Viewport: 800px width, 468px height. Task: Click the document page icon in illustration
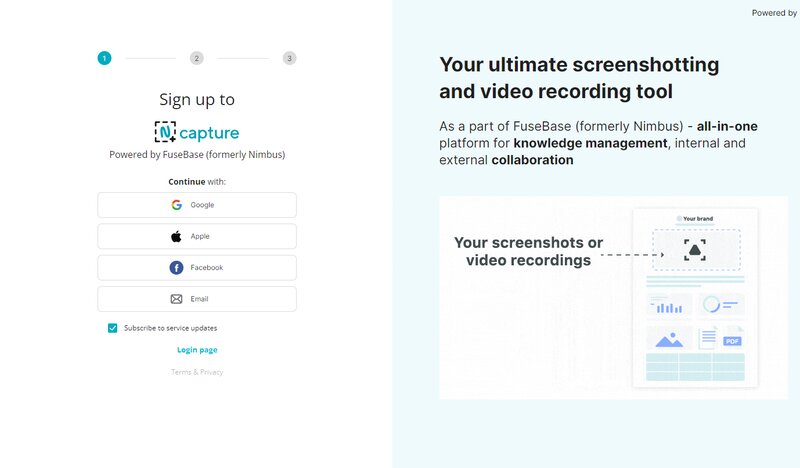(x=708, y=338)
